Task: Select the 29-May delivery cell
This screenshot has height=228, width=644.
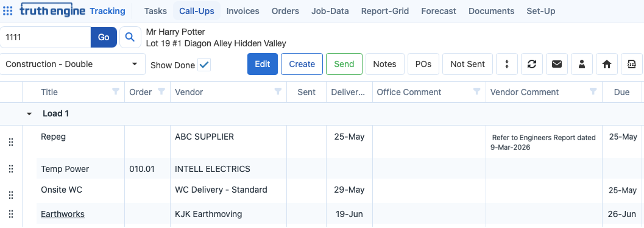Action: (x=349, y=191)
